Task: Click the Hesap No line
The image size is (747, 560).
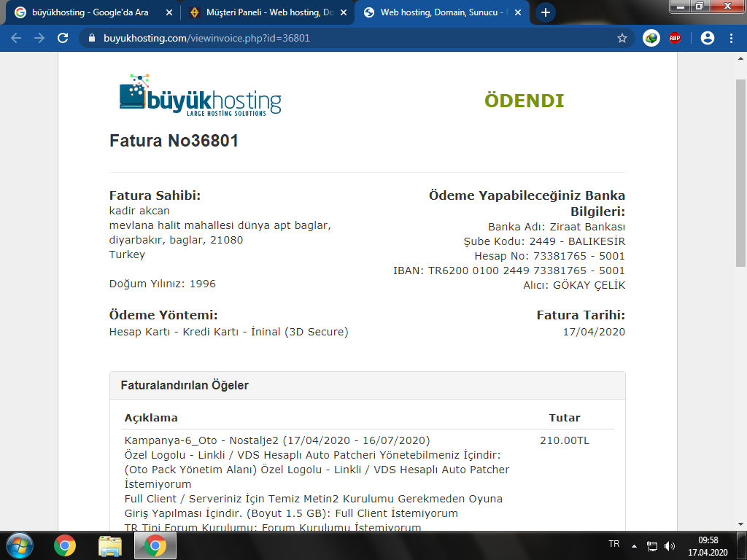Action: [x=549, y=256]
